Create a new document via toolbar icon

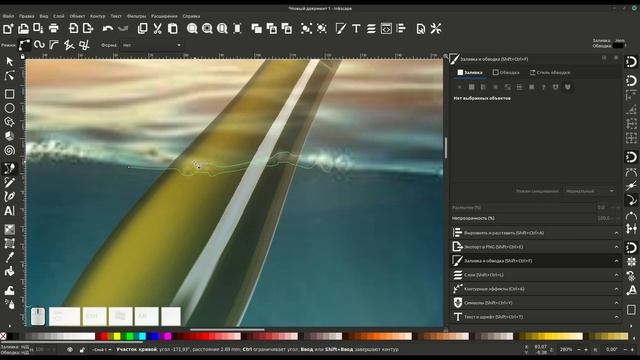[8, 29]
